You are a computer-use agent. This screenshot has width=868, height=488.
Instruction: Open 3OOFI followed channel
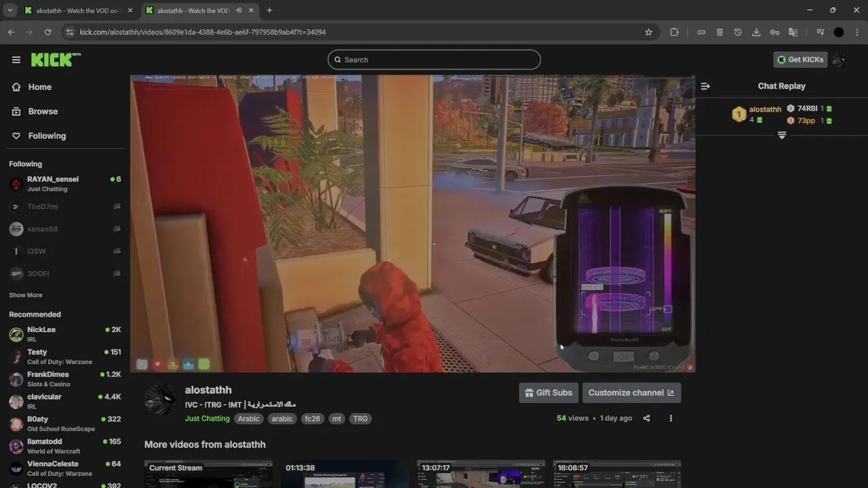[65, 274]
